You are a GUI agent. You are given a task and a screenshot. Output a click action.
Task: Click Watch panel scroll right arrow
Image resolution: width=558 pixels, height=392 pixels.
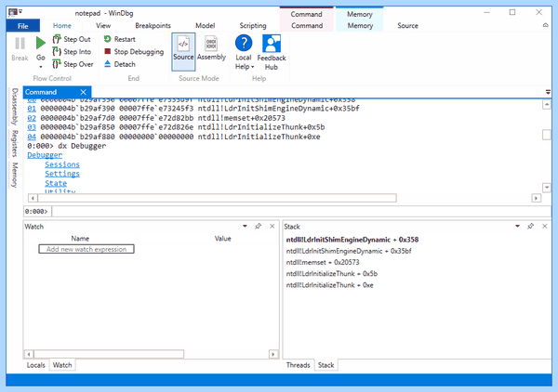coord(272,354)
